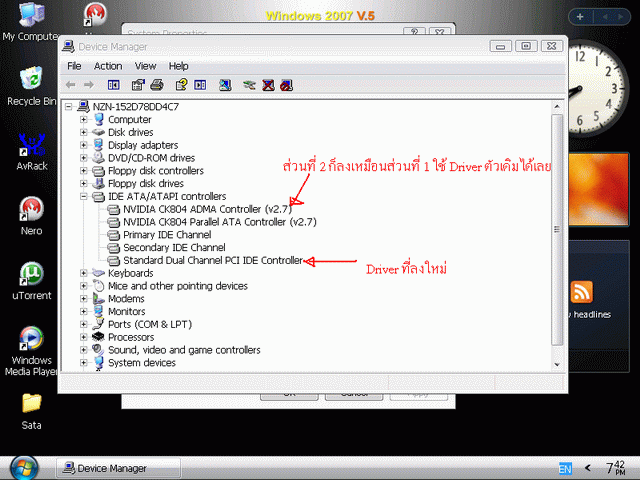Click the RSS feed headlines gadget icon

(582, 292)
